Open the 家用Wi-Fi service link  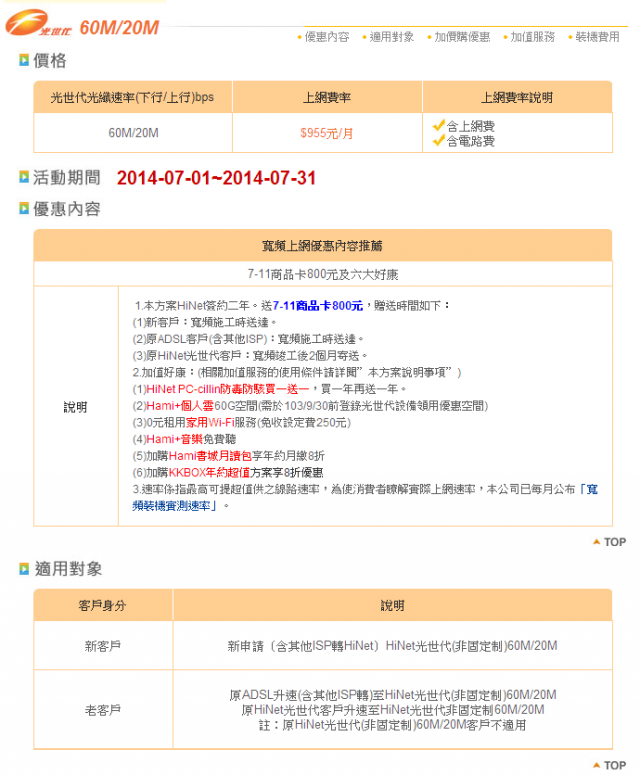click(210, 423)
